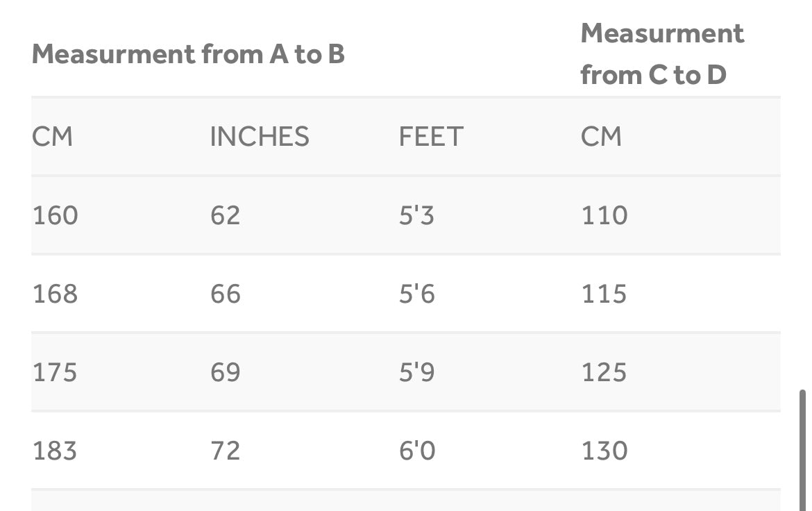Screen dimensions: 812x511
Task: Click the CM label under C to D
Action: click(x=601, y=137)
